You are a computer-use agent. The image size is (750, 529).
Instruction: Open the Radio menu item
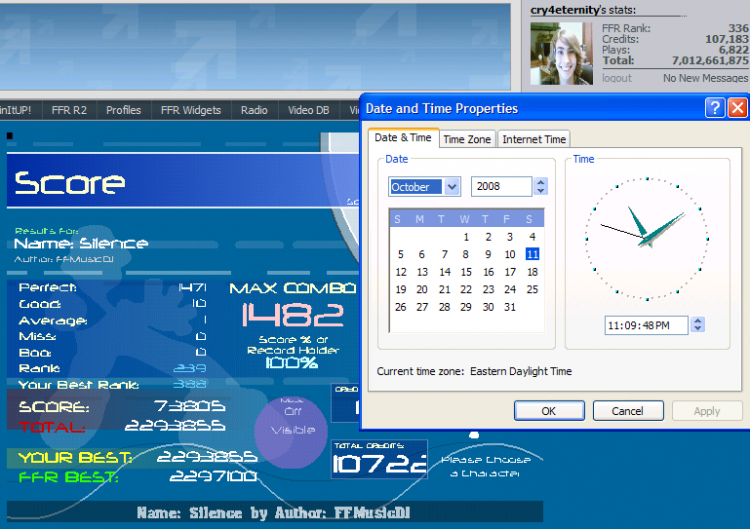254,110
